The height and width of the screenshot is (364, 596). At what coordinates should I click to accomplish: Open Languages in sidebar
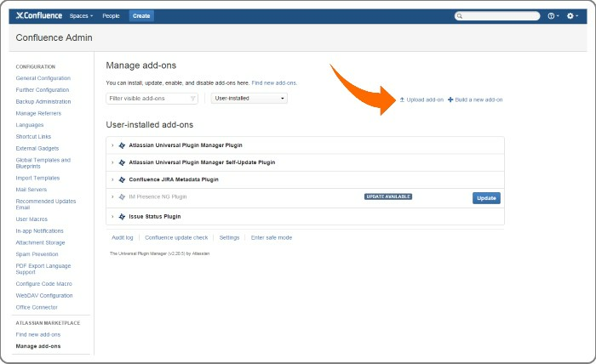(30, 125)
